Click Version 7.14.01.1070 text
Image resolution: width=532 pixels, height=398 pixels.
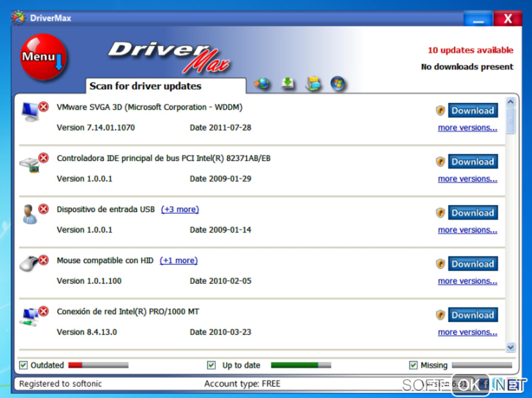tap(95, 128)
